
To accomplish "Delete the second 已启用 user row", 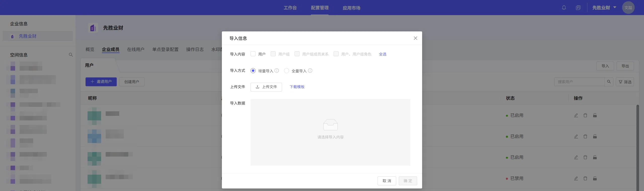I will click(x=585, y=136).
